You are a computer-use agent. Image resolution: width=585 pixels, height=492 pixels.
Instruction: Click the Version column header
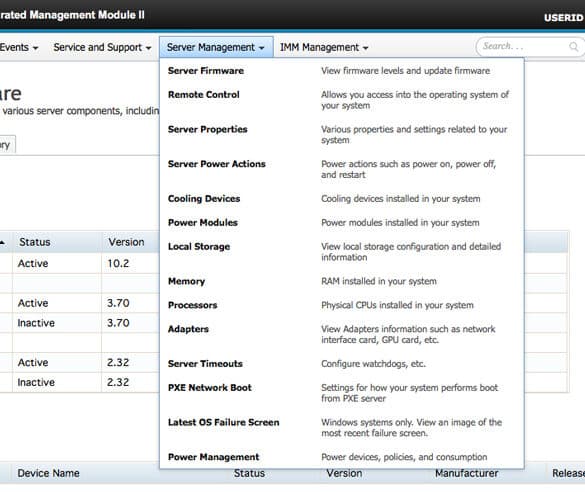coord(130,242)
